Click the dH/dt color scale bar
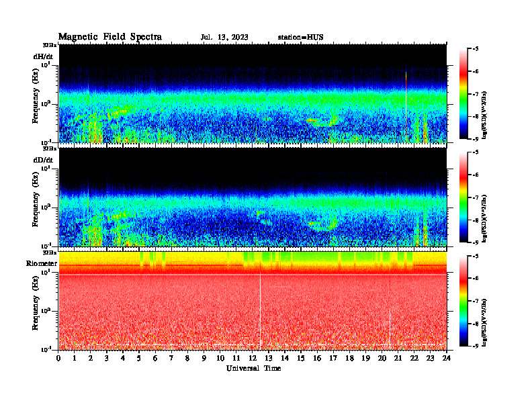This screenshot has height=411, width=532. 463,93
